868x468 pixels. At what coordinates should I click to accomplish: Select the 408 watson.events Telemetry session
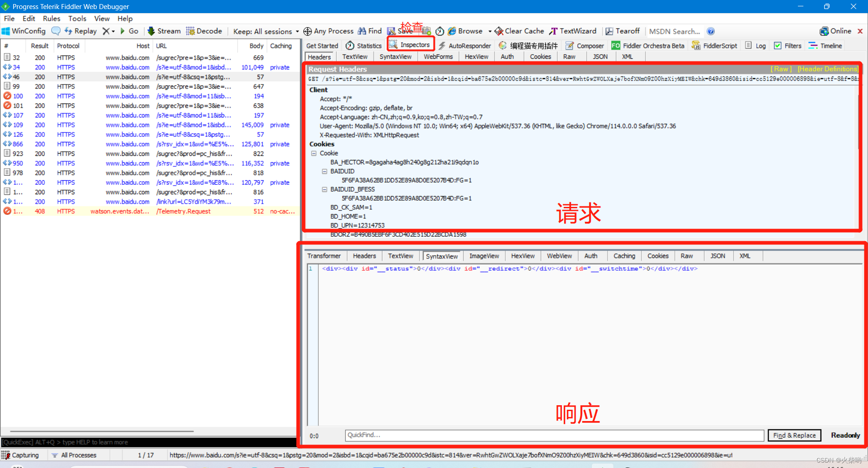(149, 211)
